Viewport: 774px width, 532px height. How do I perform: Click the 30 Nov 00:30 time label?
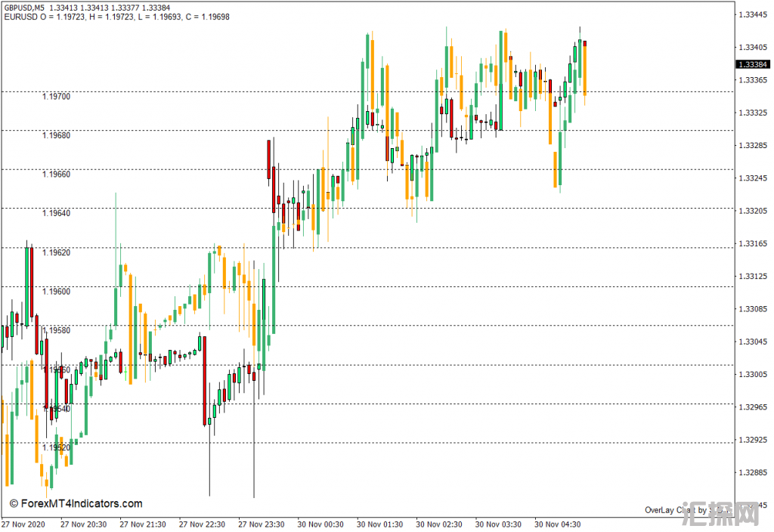coord(320,524)
